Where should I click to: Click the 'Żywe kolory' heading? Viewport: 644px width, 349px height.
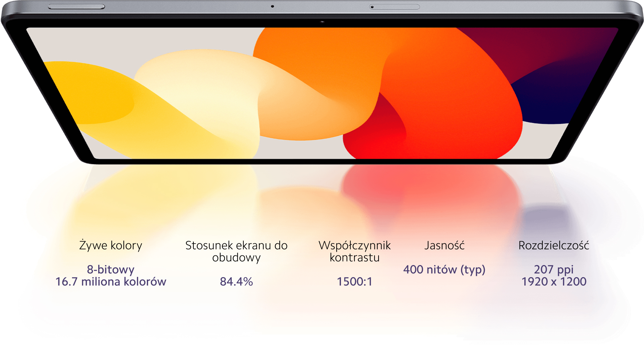click(111, 246)
